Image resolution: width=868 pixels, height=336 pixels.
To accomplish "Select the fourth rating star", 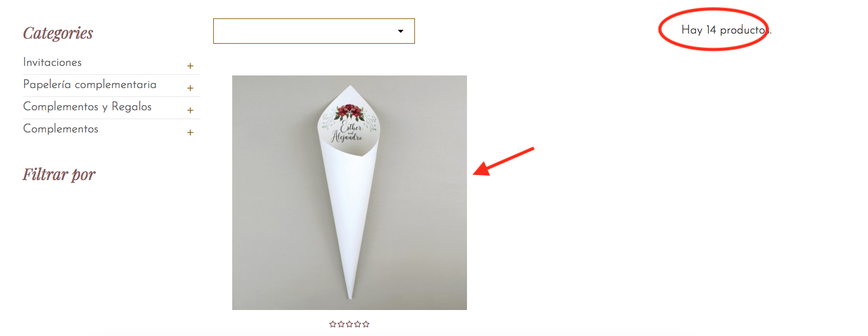I will (x=357, y=324).
